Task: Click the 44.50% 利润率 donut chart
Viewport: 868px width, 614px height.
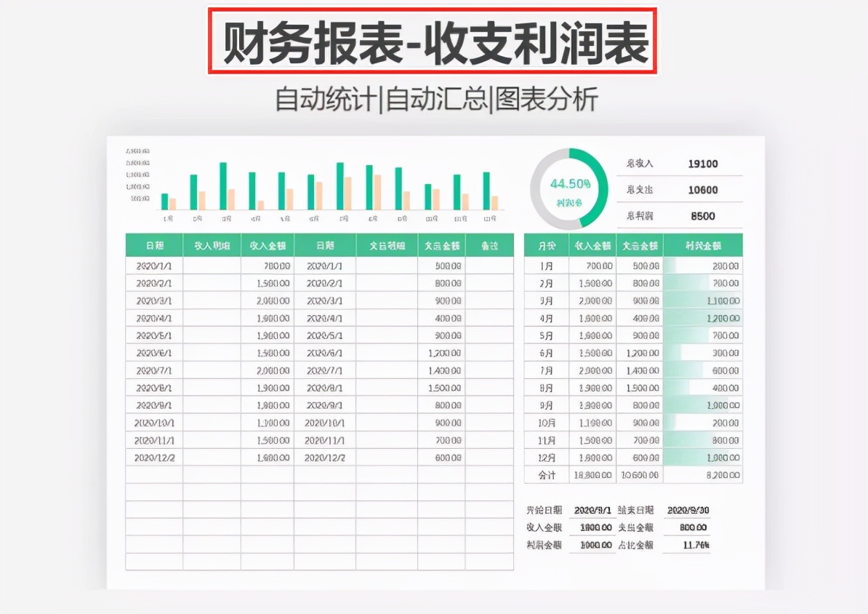Action: [568, 188]
